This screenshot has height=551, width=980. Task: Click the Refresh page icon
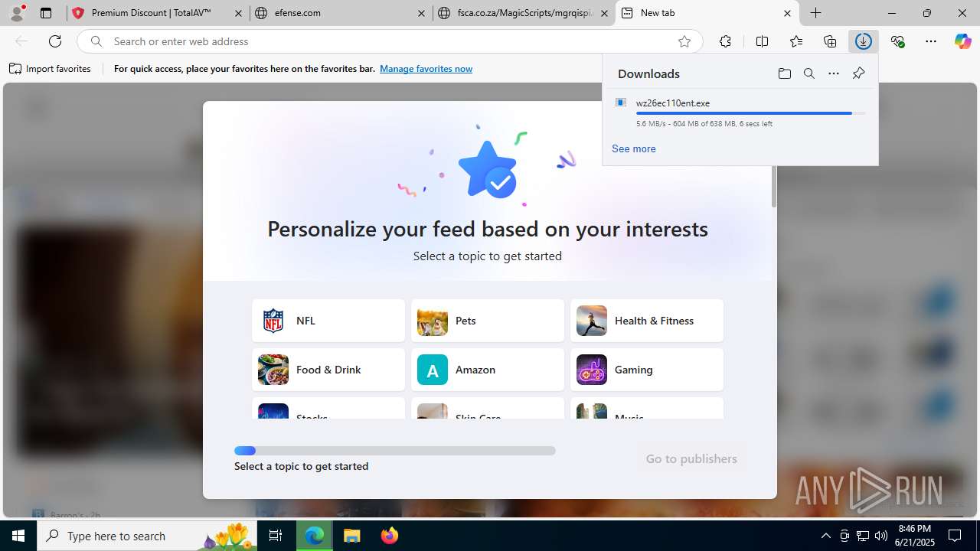point(55,41)
